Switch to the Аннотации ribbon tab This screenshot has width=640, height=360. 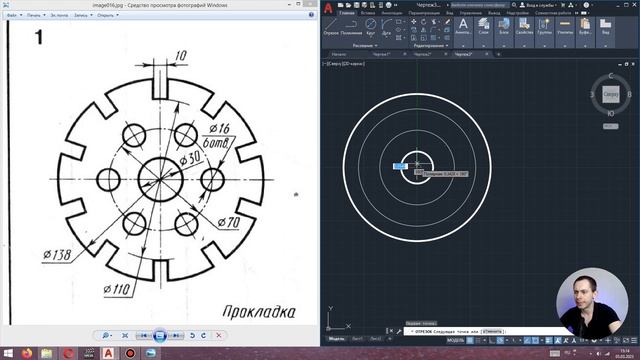(392, 13)
